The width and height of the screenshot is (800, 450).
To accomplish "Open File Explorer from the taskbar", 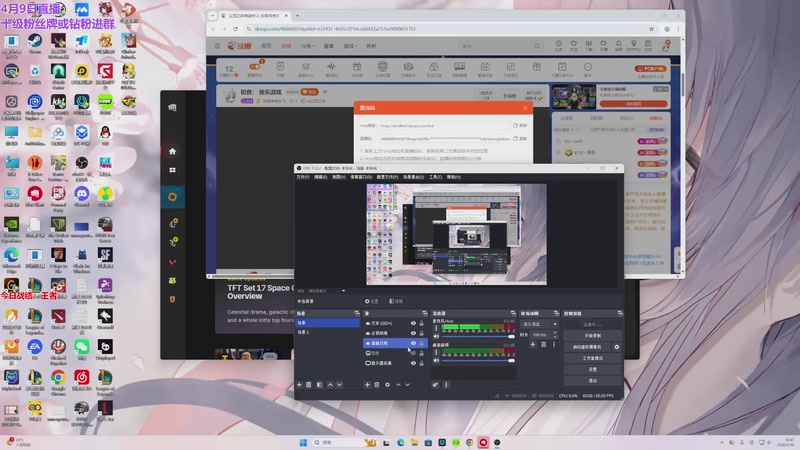I will pyautogui.click(x=414, y=442).
